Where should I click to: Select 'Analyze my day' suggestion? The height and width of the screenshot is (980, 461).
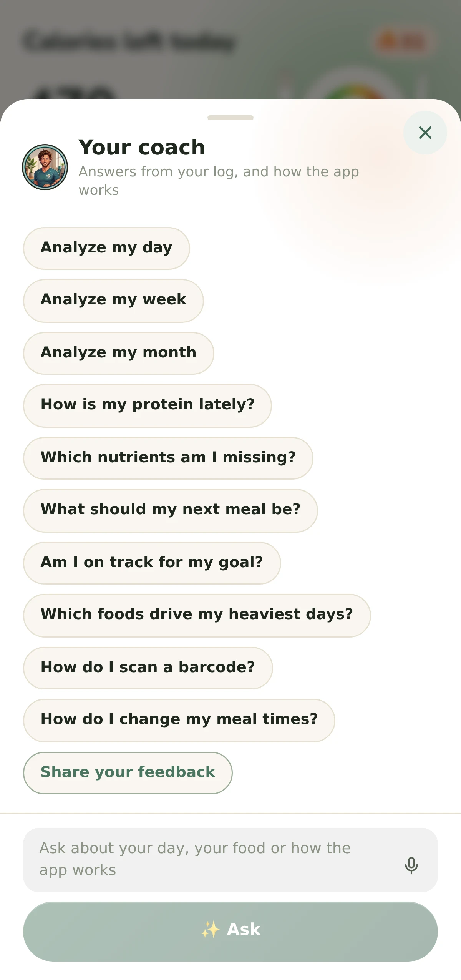(106, 248)
